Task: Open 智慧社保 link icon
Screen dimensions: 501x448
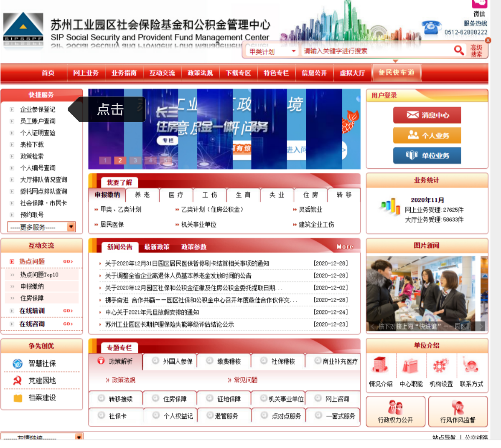Action: [18, 363]
